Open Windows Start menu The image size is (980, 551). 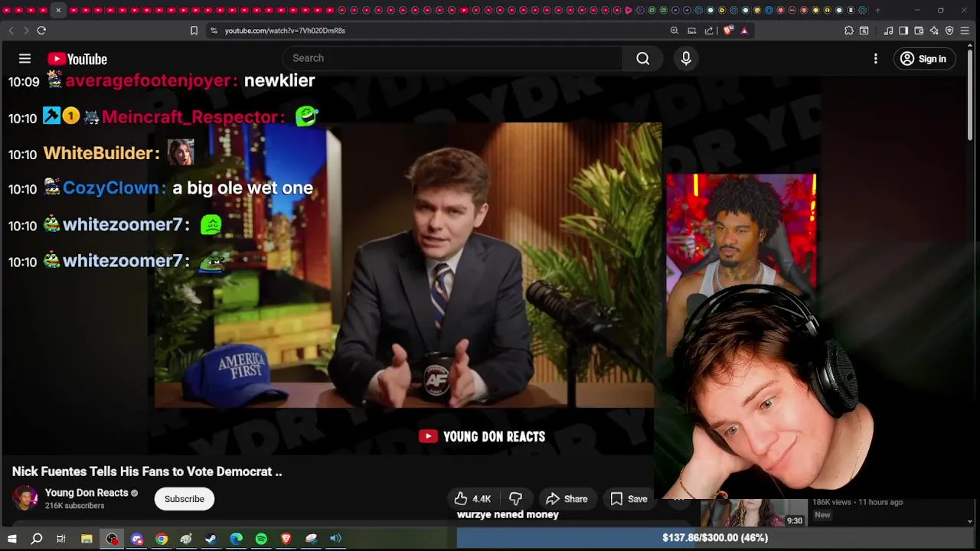point(12,539)
